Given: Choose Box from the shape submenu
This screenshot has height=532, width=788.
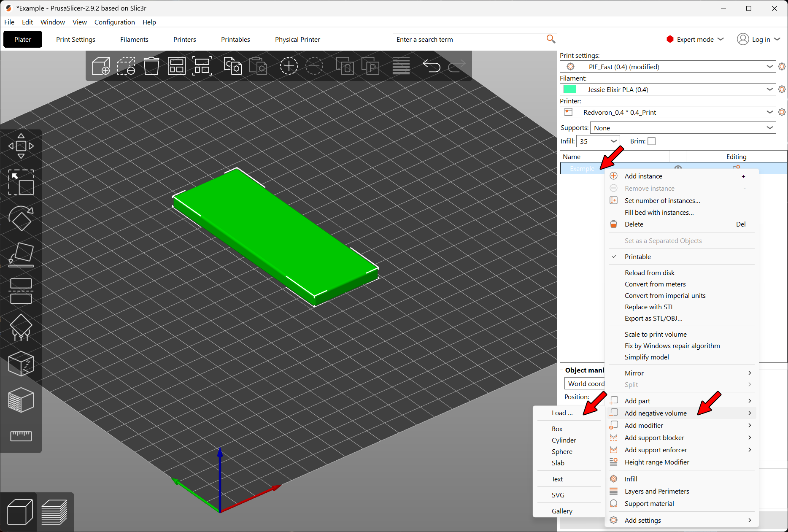Looking at the screenshot, I should pos(557,429).
